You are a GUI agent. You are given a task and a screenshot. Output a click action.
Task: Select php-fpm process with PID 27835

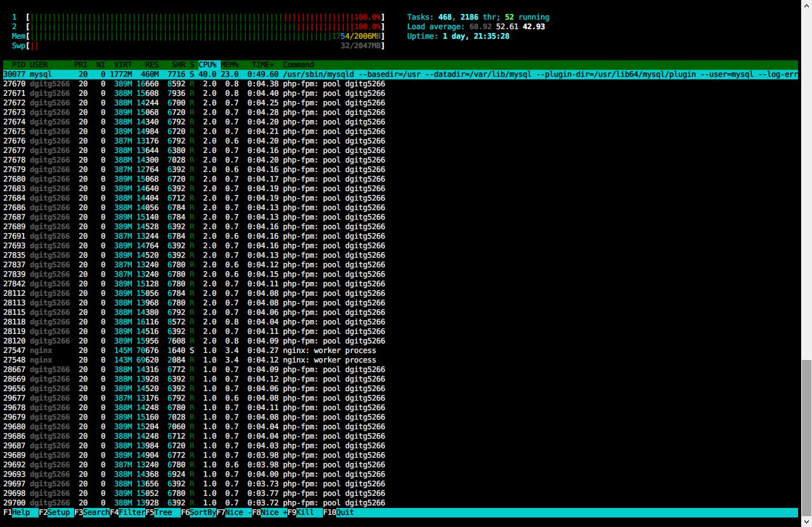(194, 255)
